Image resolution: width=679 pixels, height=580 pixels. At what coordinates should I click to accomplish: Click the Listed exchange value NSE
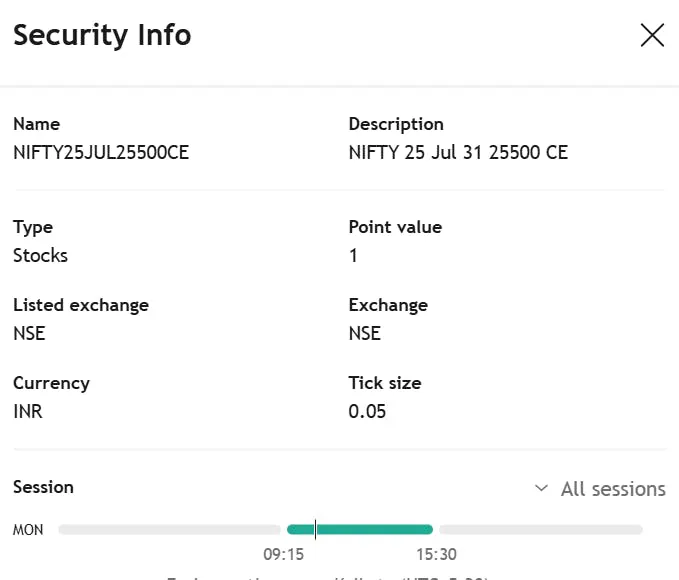[29, 333]
